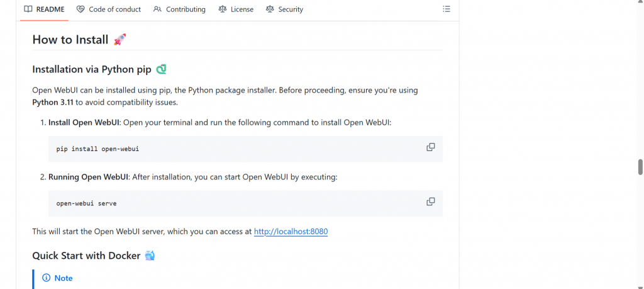The image size is (644, 289).
Task: Open the README outline list icon
Action: pos(447,9)
